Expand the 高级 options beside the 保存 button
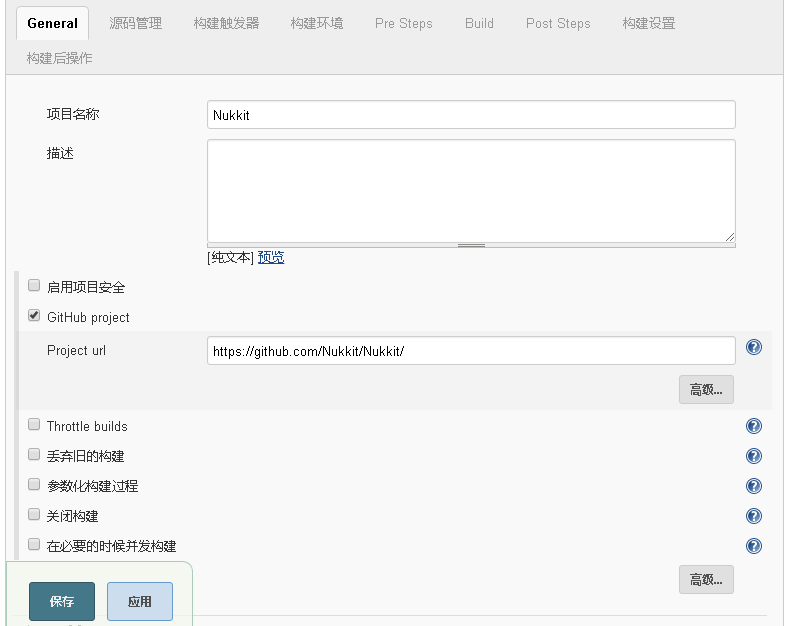789x626 pixels. point(706,580)
